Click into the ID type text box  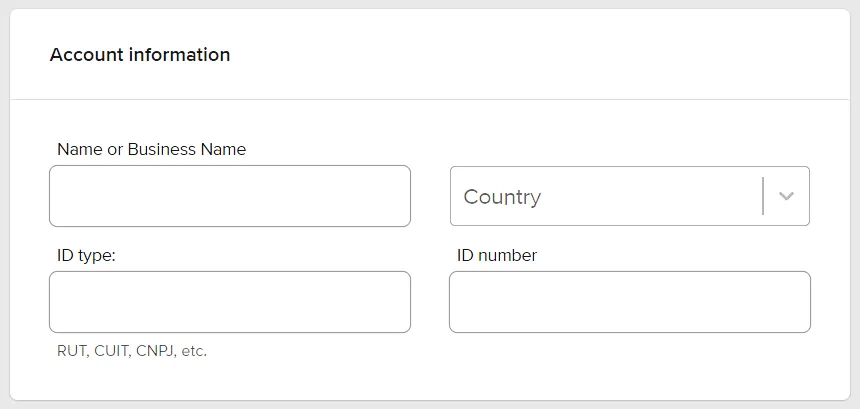tap(230, 302)
